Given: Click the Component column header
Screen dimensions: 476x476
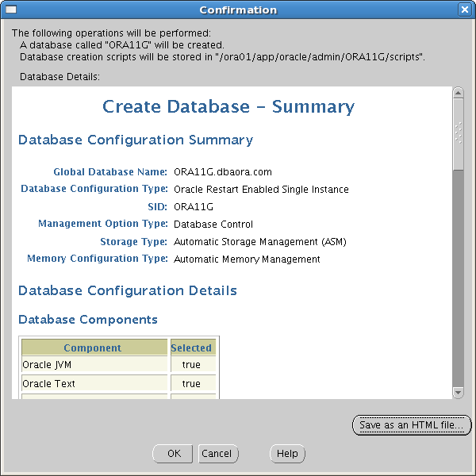Looking at the screenshot, I should click(x=94, y=347).
